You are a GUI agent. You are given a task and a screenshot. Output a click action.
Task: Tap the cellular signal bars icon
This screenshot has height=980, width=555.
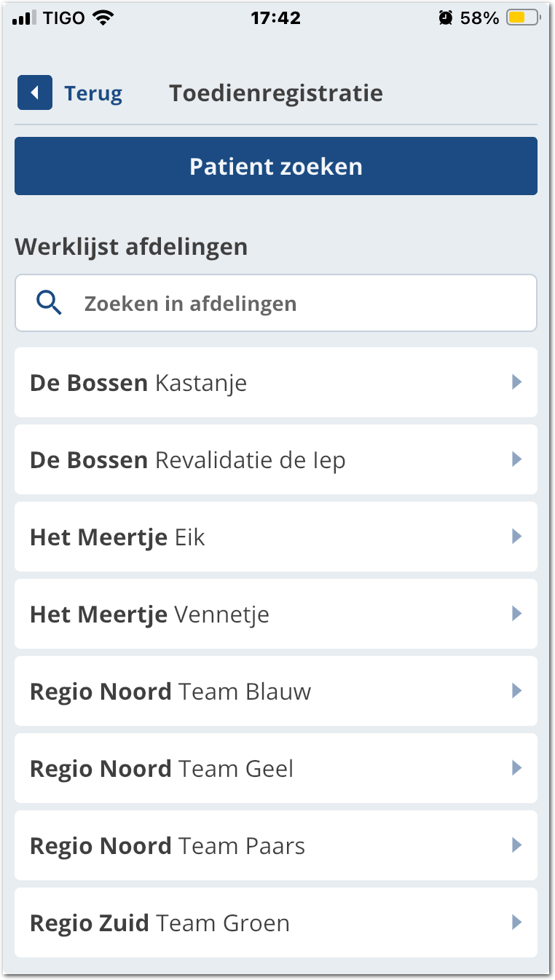click(x=24, y=18)
